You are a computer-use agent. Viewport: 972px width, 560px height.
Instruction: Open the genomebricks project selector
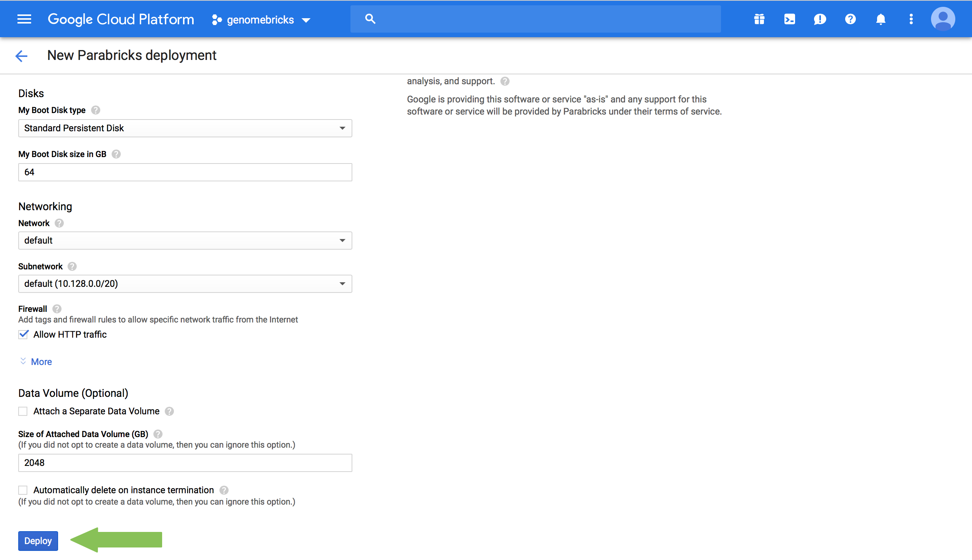[261, 20]
